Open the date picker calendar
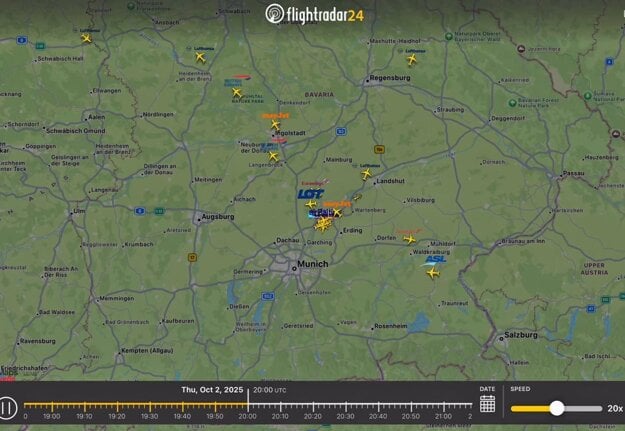Viewport: 625px width, 431px height. [487, 404]
